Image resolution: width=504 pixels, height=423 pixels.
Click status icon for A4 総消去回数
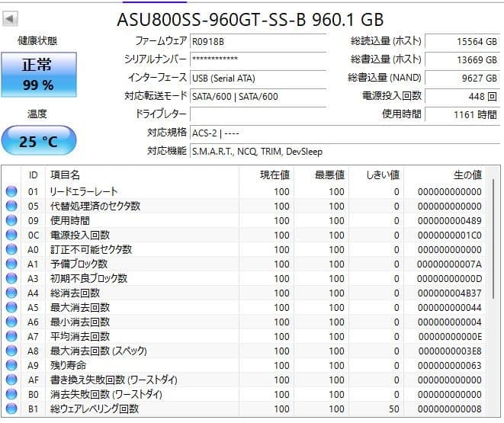[11, 293]
